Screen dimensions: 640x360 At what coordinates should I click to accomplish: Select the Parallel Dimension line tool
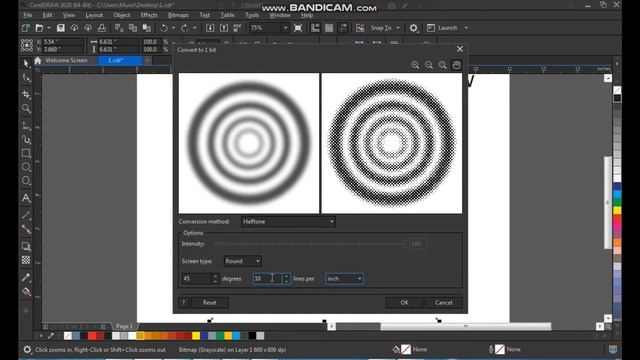tap(26, 215)
